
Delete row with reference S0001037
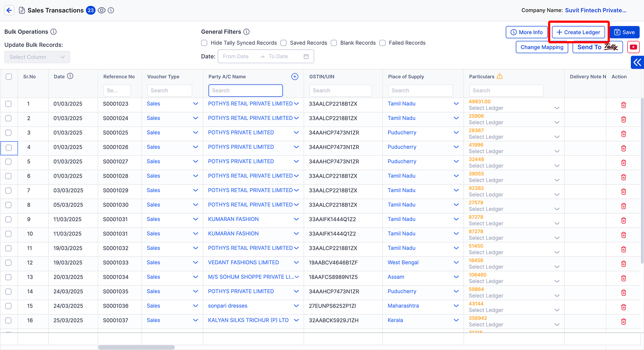[x=623, y=322]
